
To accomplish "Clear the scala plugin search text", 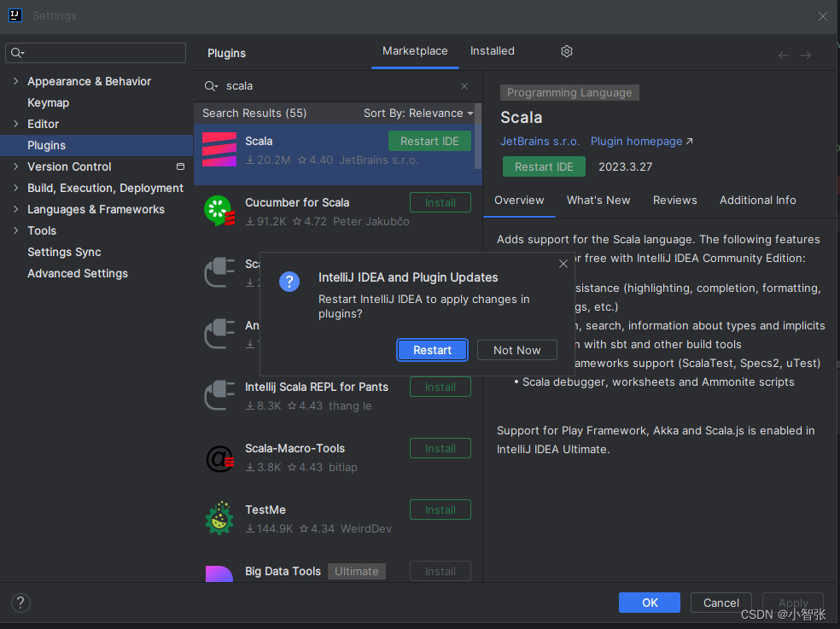I will (464, 86).
